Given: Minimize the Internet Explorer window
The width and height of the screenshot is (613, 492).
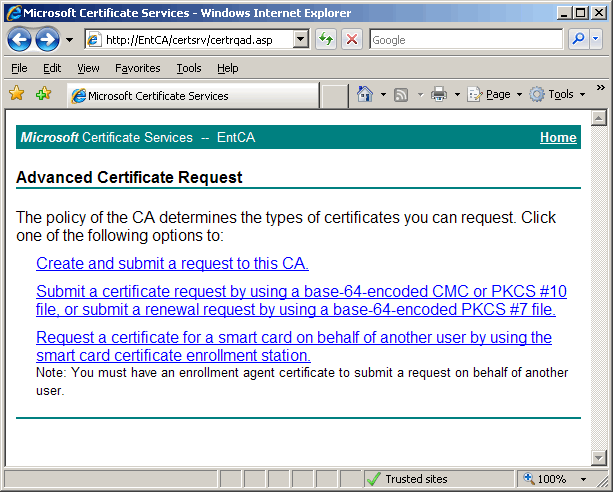Looking at the screenshot, I should [564, 13].
